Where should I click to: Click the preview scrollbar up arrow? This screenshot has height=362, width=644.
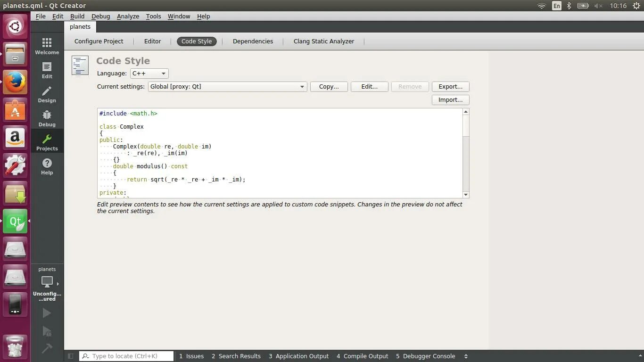click(x=466, y=112)
